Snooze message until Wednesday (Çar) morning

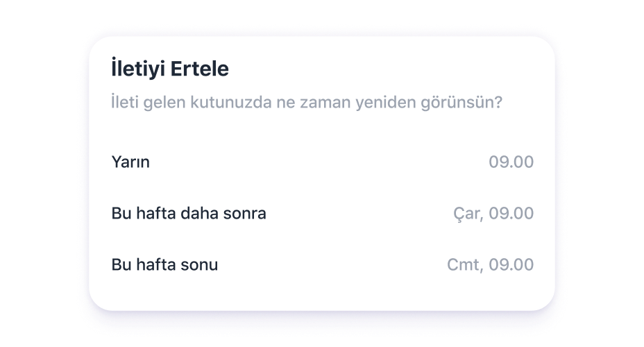click(322, 214)
